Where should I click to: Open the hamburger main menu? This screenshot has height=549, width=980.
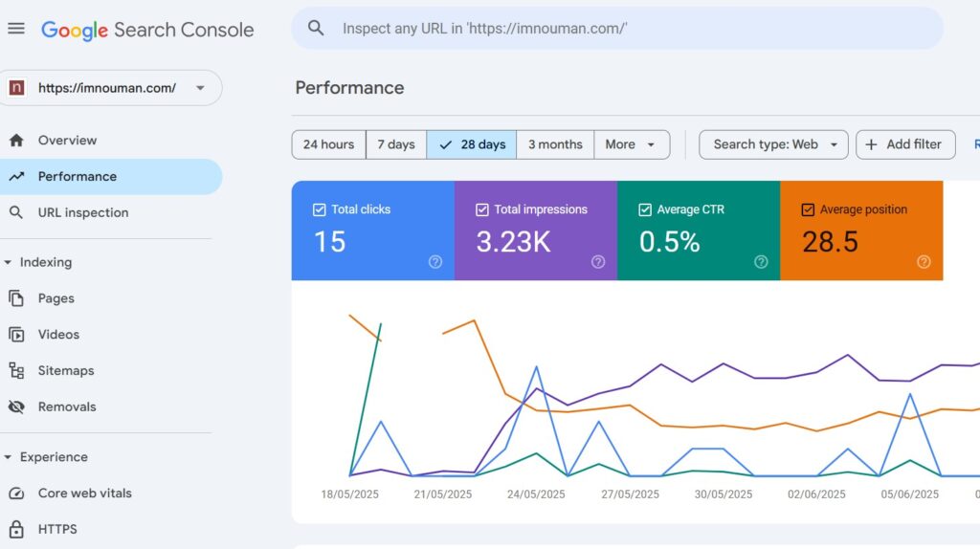coord(16,28)
